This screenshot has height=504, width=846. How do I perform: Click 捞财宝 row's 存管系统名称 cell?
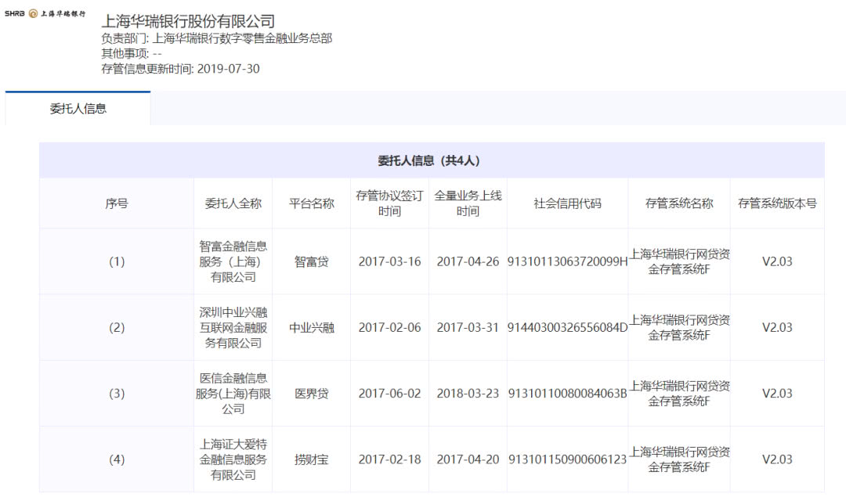tap(679, 459)
